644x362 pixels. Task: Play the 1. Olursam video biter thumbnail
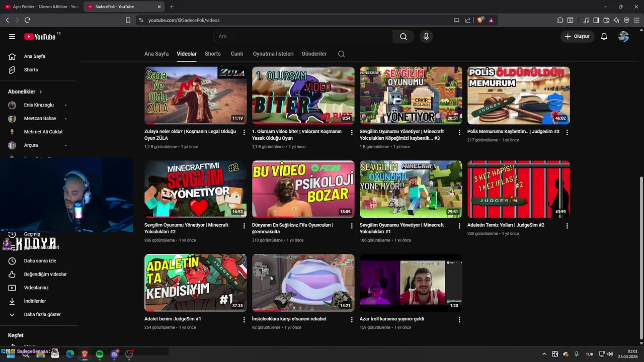[303, 96]
